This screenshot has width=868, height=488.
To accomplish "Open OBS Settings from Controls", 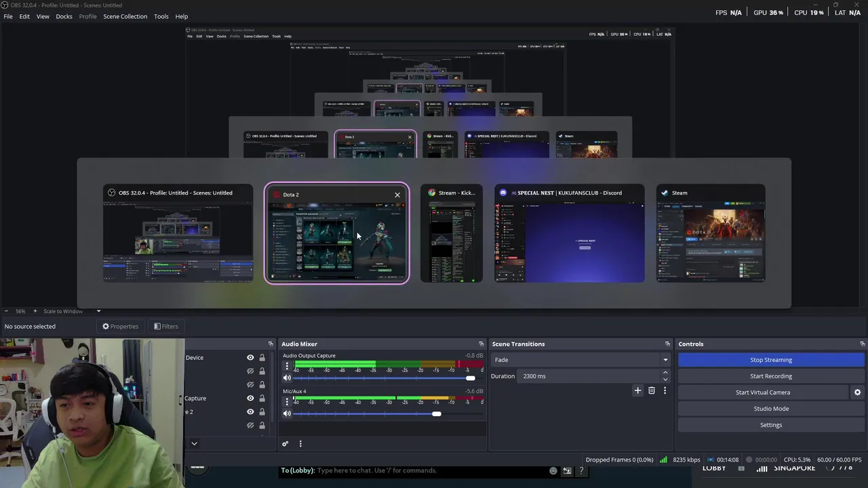I will pyautogui.click(x=771, y=425).
